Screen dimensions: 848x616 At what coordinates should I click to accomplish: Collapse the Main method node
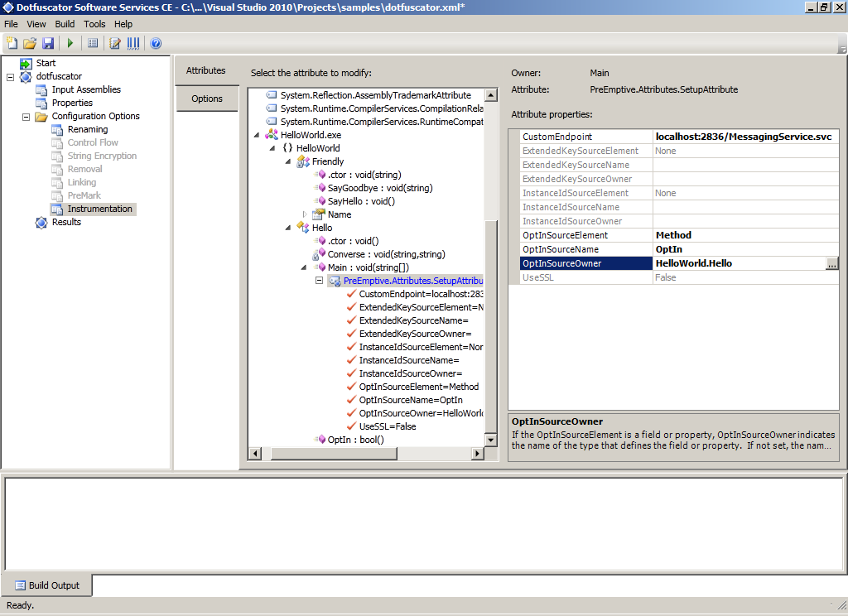[x=303, y=267]
